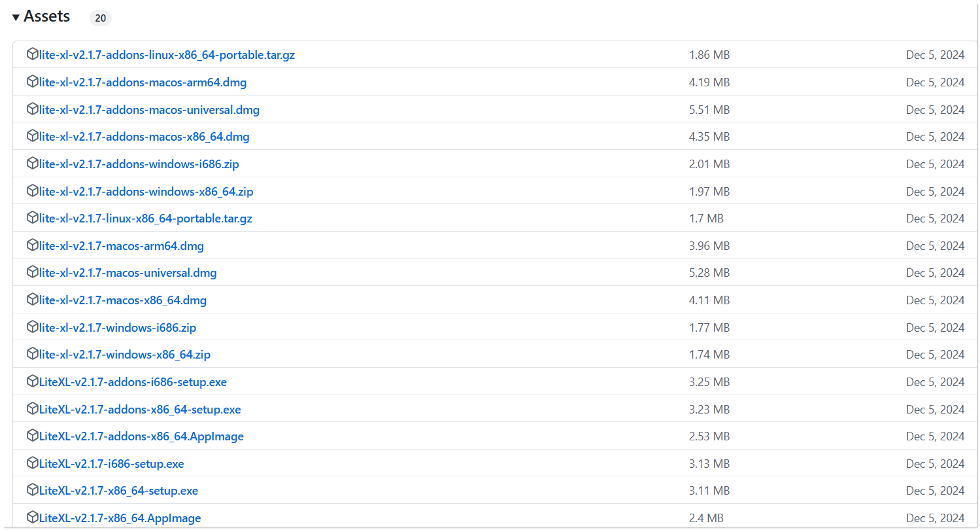Click the package icon beside lite-xl-v2.1.7-addons-macos-arm64.dmg
This screenshot has width=980, height=530.
(x=32, y=82)
